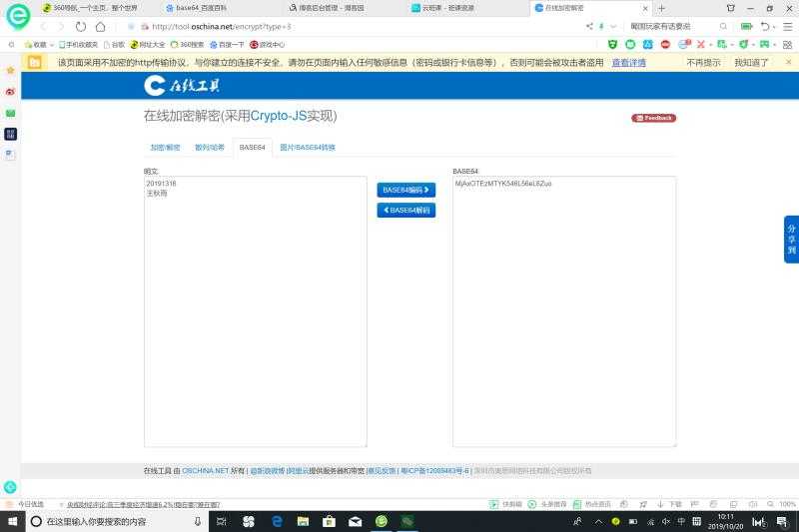Screen dimensions: 799x532
Task: Launch Edge browser from taskbar
Action: [277, 521]
